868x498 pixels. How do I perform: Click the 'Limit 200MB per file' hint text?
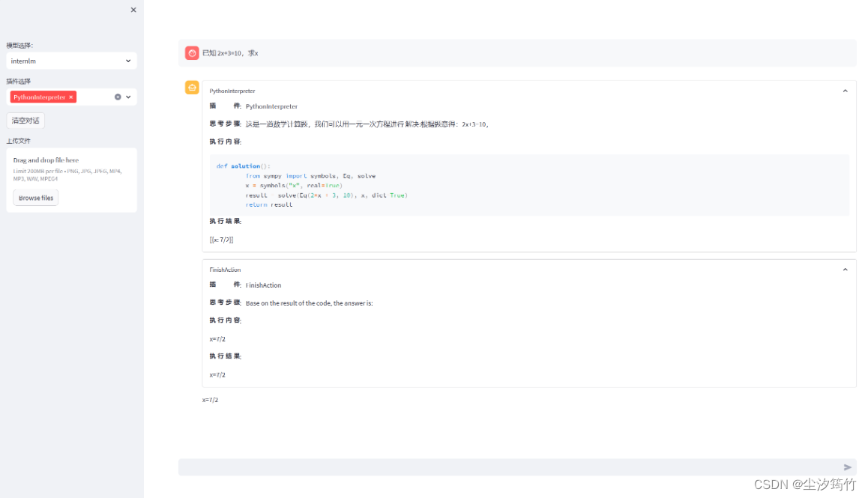(x=67, y=174)
